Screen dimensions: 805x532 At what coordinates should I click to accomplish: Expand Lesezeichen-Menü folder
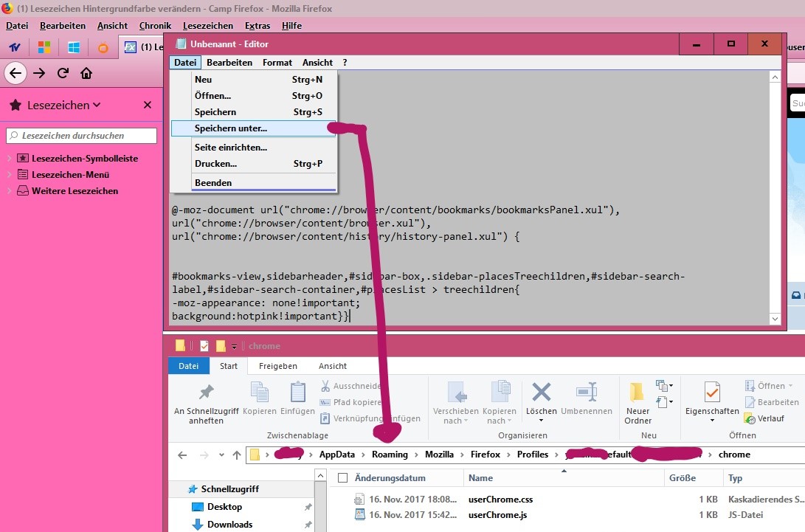(9, 175)
